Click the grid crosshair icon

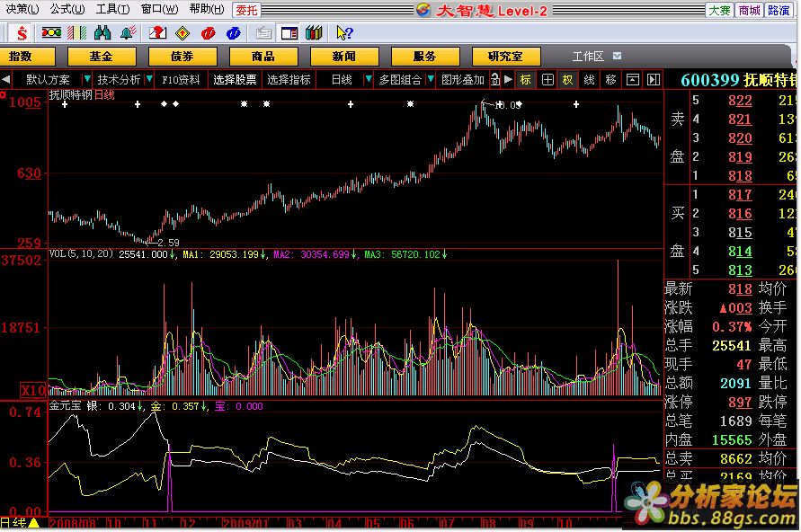coord(547,80)
